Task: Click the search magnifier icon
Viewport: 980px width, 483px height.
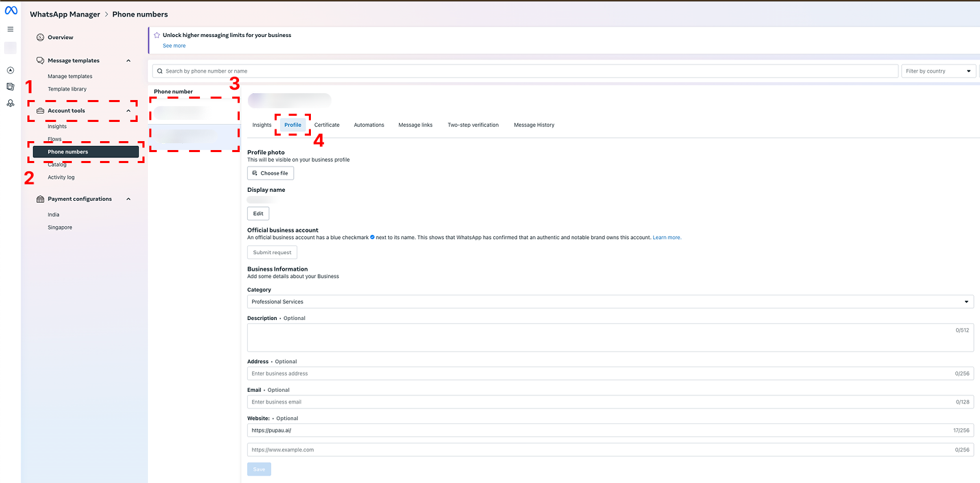Action: 160,71
